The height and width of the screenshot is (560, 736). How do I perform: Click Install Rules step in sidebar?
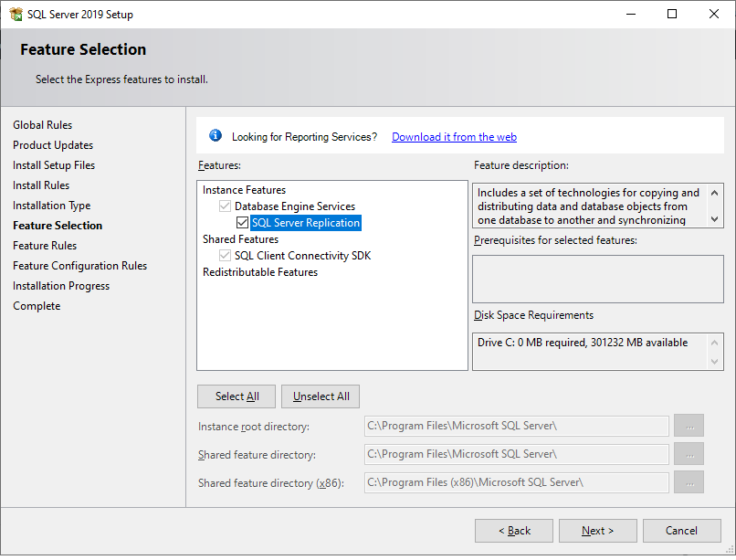pyautogui.click(x=41, y=185)
